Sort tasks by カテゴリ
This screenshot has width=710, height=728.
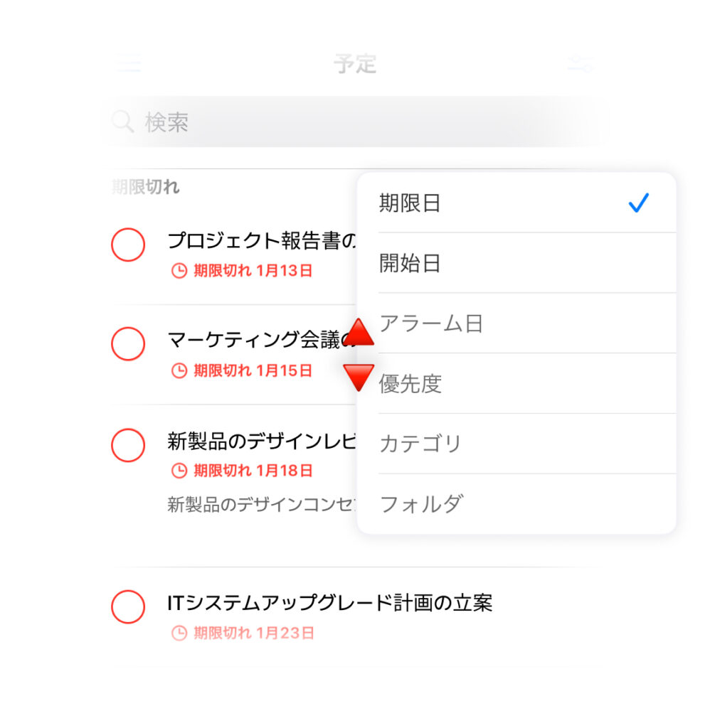pos(516,444)
